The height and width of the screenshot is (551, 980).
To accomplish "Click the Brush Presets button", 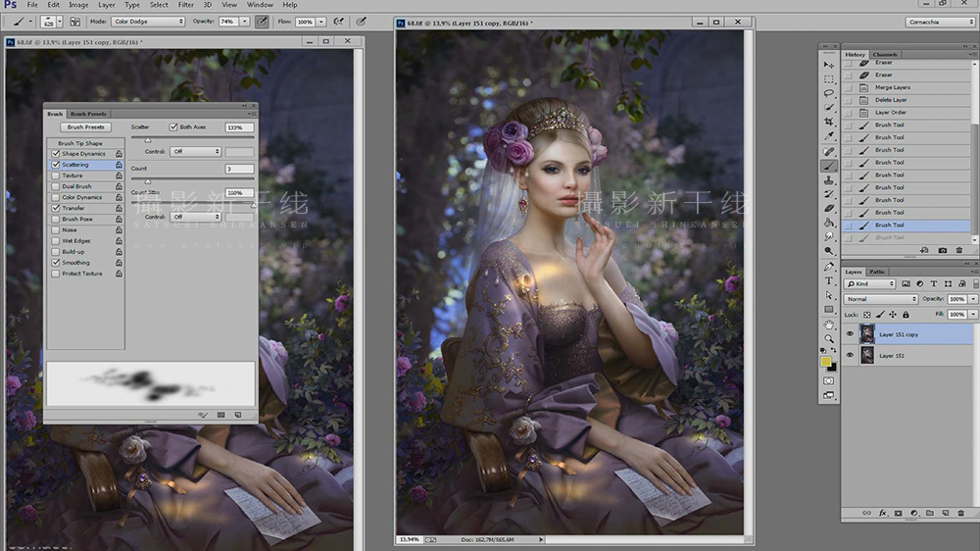I will [x=85, y=126].
